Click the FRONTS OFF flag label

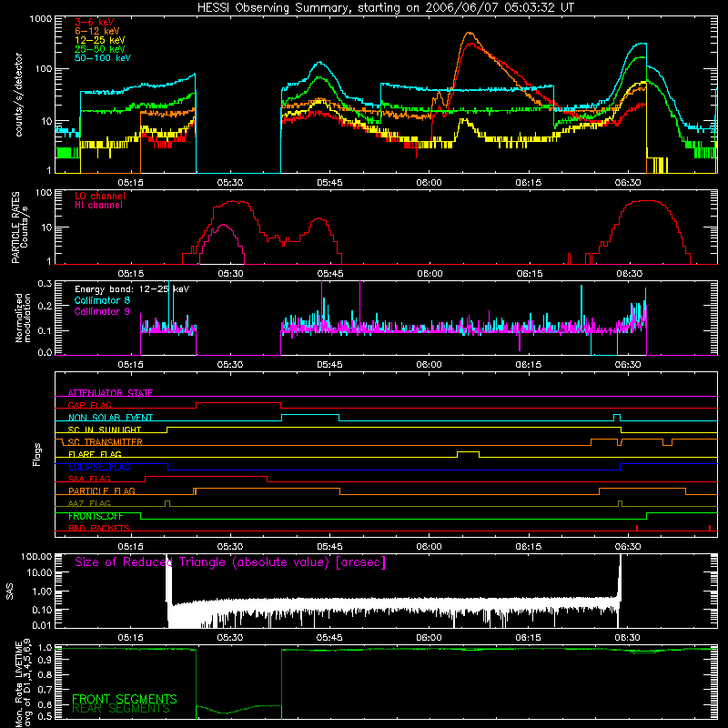point(96,516)
